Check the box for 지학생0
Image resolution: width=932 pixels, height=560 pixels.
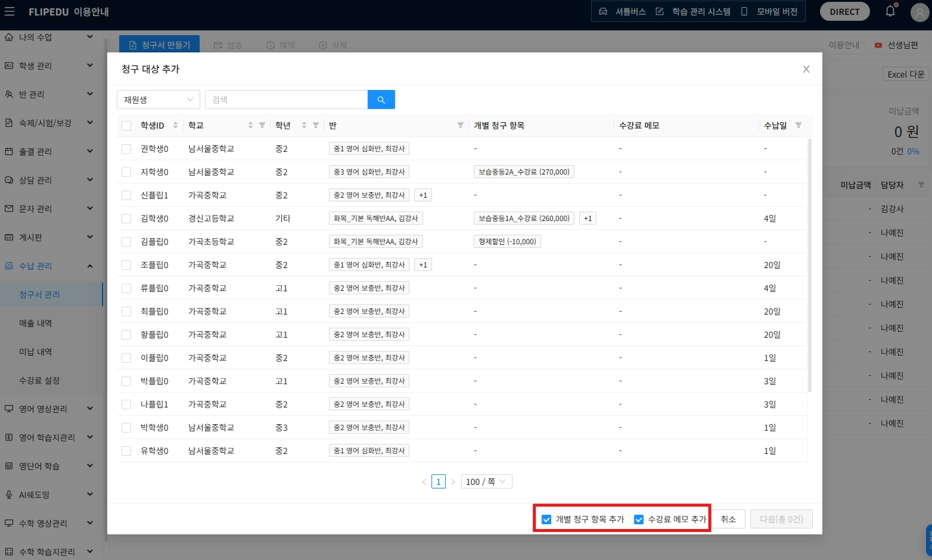click(x=126, y=172)
